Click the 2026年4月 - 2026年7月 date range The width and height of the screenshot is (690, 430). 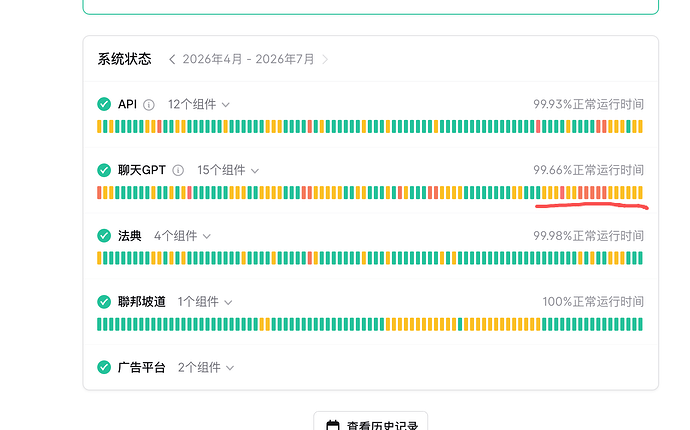[248, 59]
